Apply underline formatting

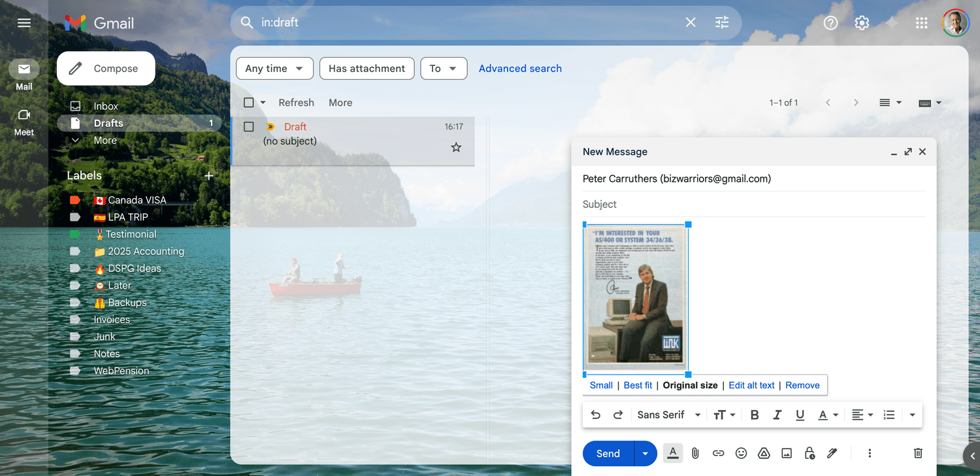[x=800, y=415]
